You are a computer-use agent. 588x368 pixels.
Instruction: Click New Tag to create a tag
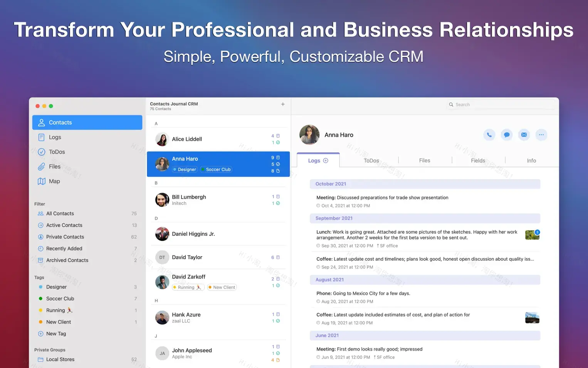57,334
